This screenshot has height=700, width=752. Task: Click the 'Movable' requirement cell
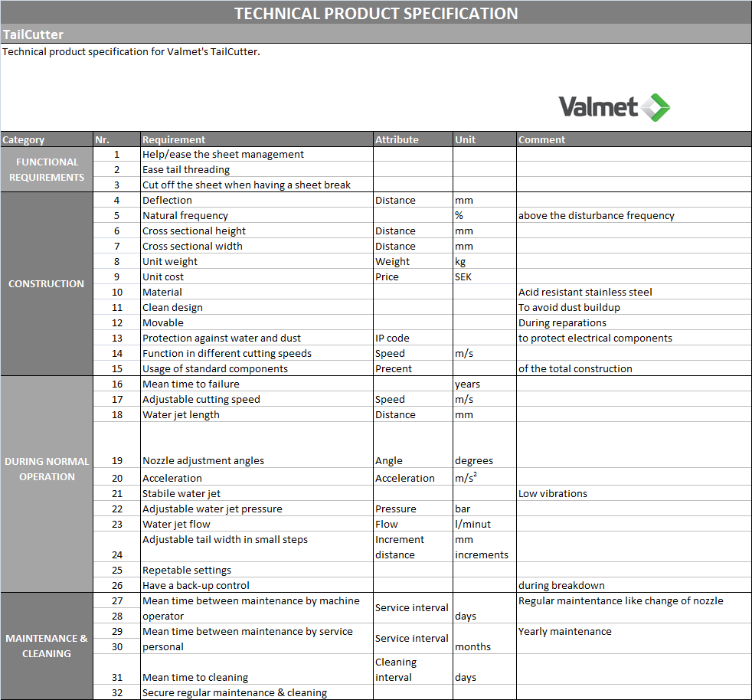[257, 323]
